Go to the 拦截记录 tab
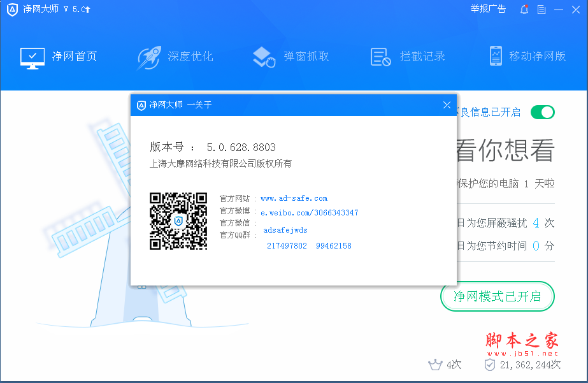This screenshot has height=383, width=588. (408, 57)
